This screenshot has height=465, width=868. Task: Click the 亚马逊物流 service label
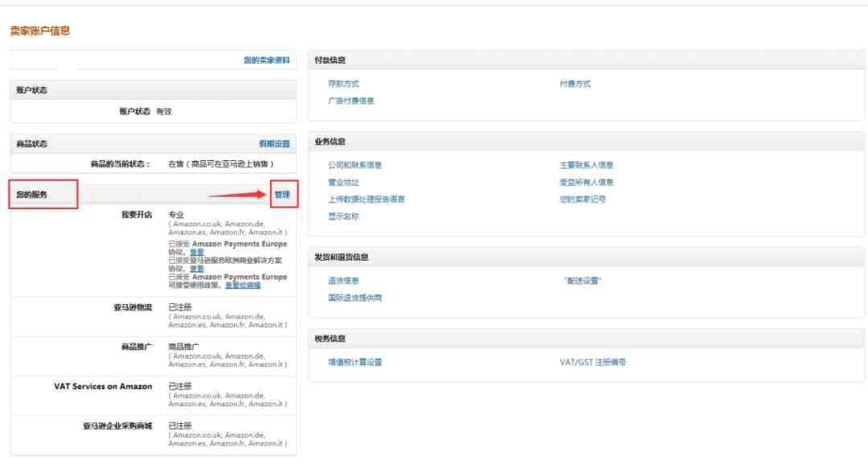[x=133, y=307]
